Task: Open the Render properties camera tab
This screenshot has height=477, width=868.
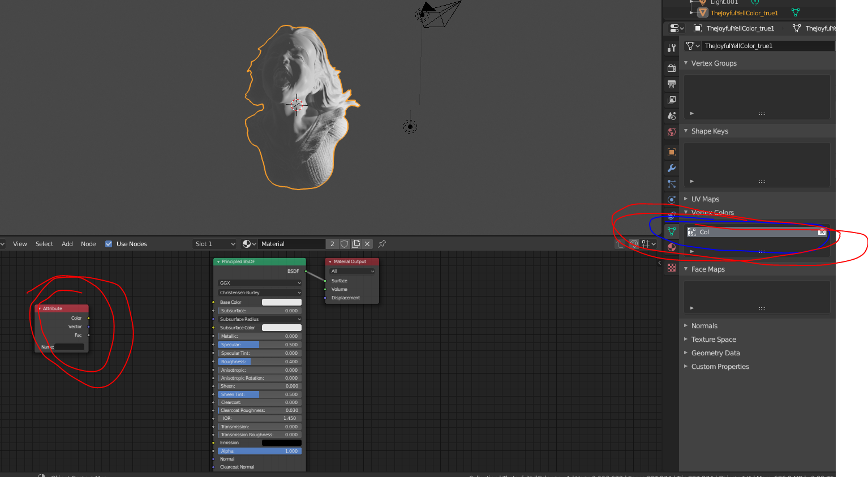Action: pyautogui.click(x=671, y=67)
